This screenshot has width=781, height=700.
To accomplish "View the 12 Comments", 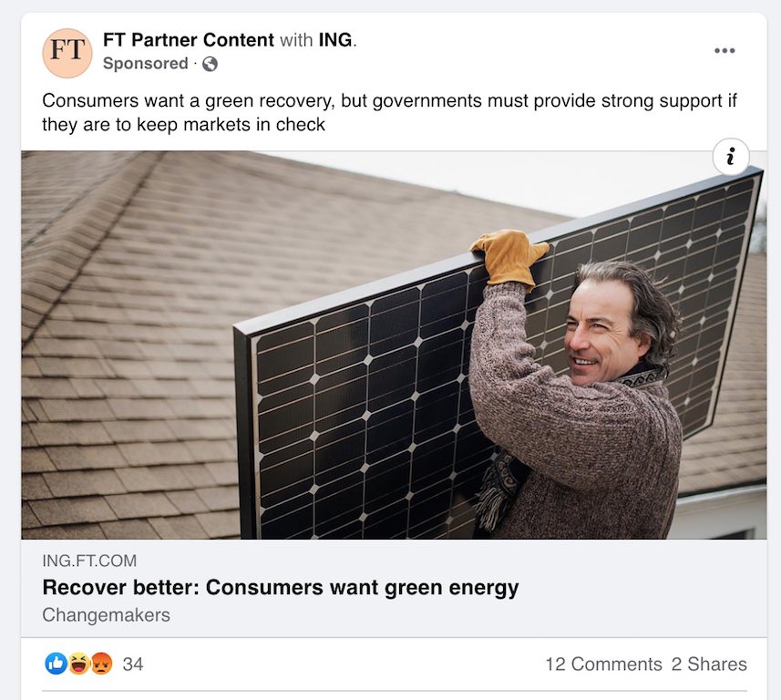I will [603, 664].
